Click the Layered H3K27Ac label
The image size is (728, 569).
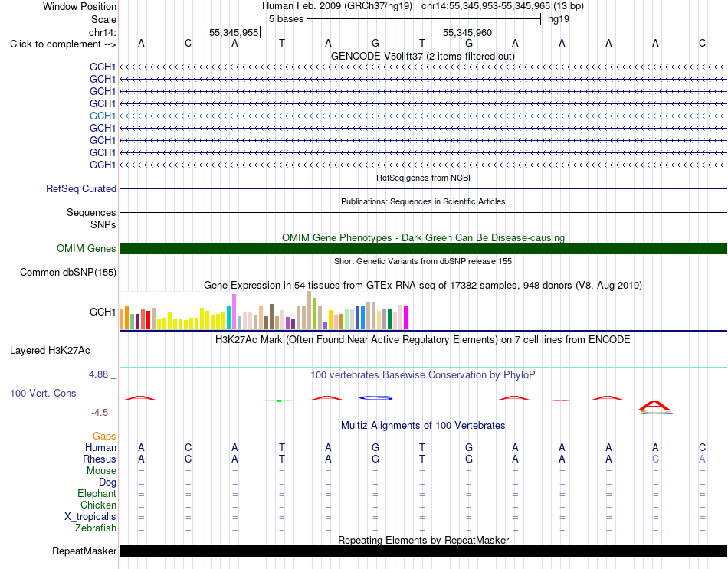pyautogui.click(x=50, y=351)
